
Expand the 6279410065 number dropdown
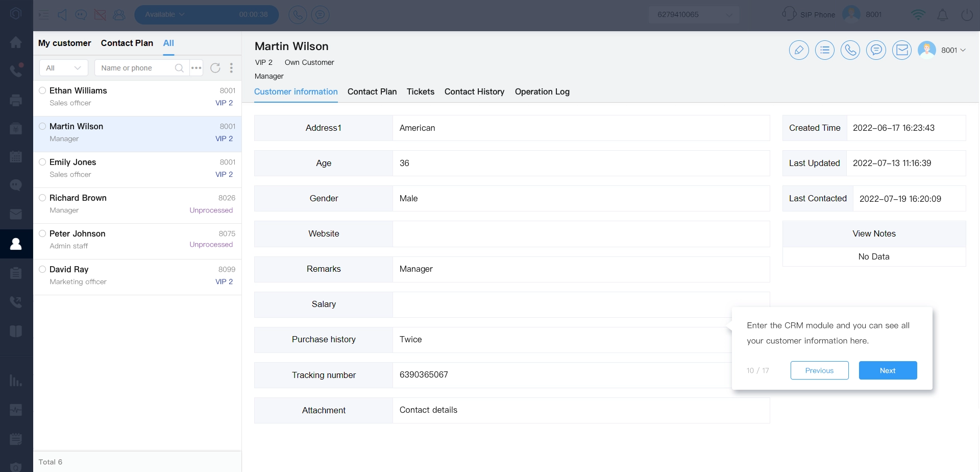tap(694, 15)
